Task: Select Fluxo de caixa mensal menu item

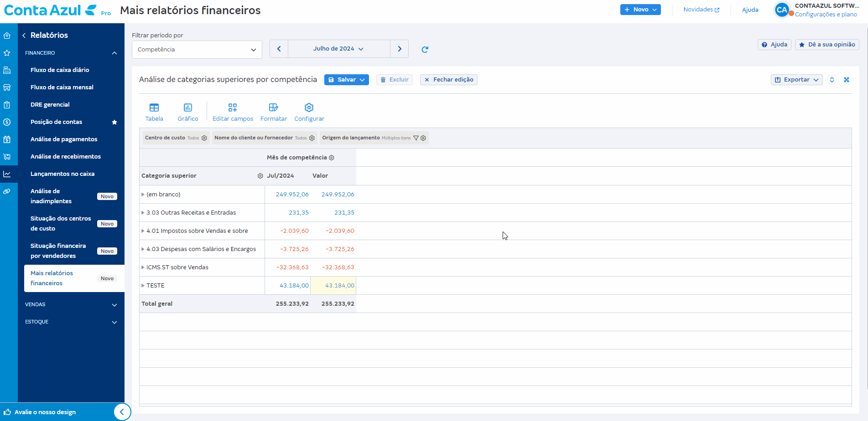Action: [62, 87]
